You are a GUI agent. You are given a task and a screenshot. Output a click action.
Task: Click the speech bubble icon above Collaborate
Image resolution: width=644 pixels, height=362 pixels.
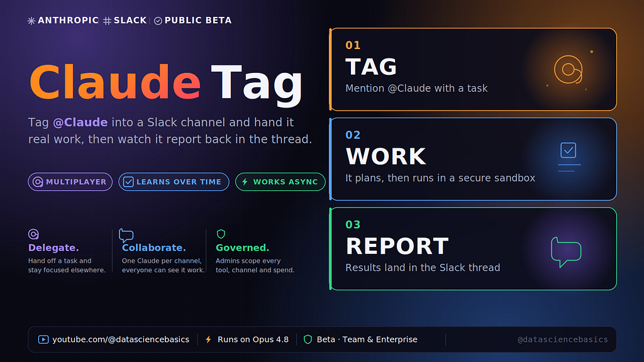point(126,235)
